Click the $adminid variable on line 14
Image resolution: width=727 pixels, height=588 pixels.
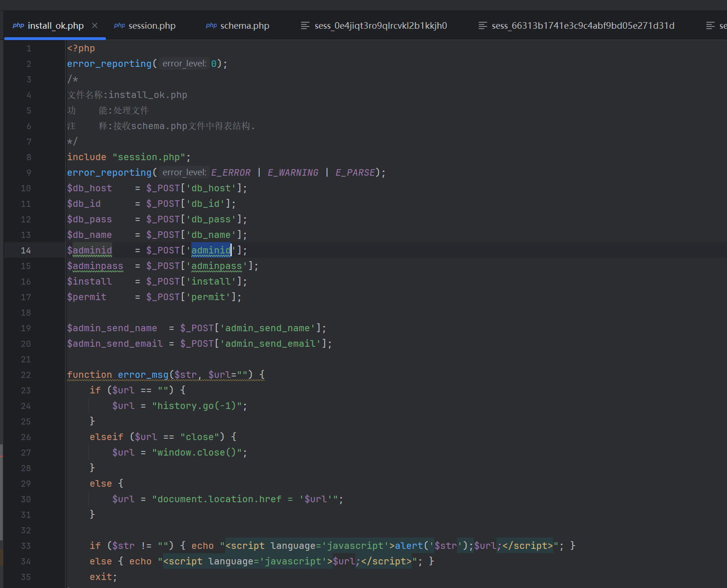(90, 250)
